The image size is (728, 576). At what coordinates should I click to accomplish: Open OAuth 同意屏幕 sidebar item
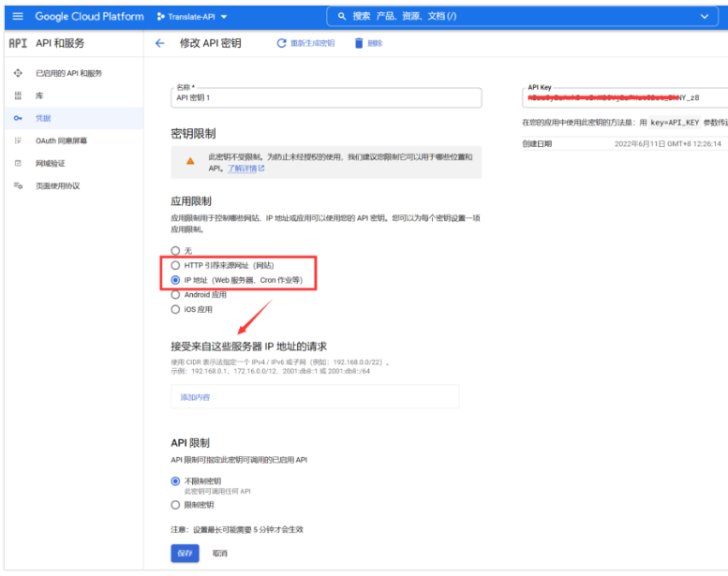[74, 140]
